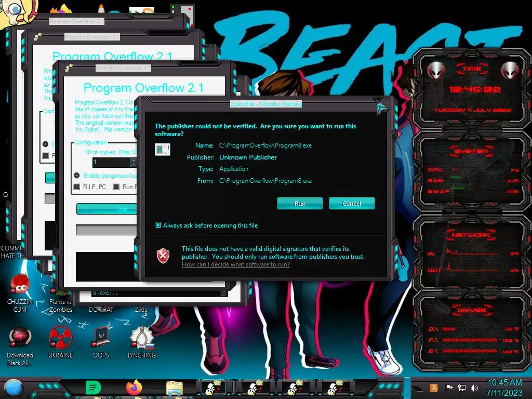Cancel the Open File Security Warning
Screen dimensions: 532x399
tap(352, 203)
